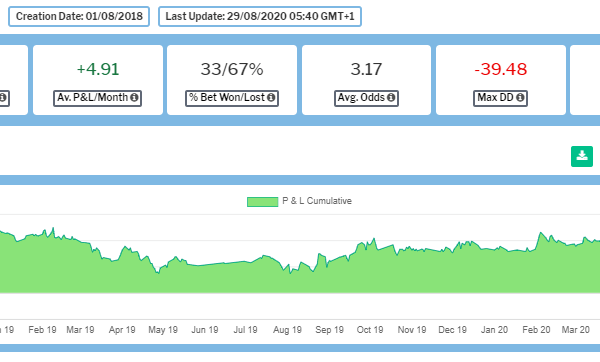Click the Avg. Odds label
The image size is (600, 362).
[366, 98]
